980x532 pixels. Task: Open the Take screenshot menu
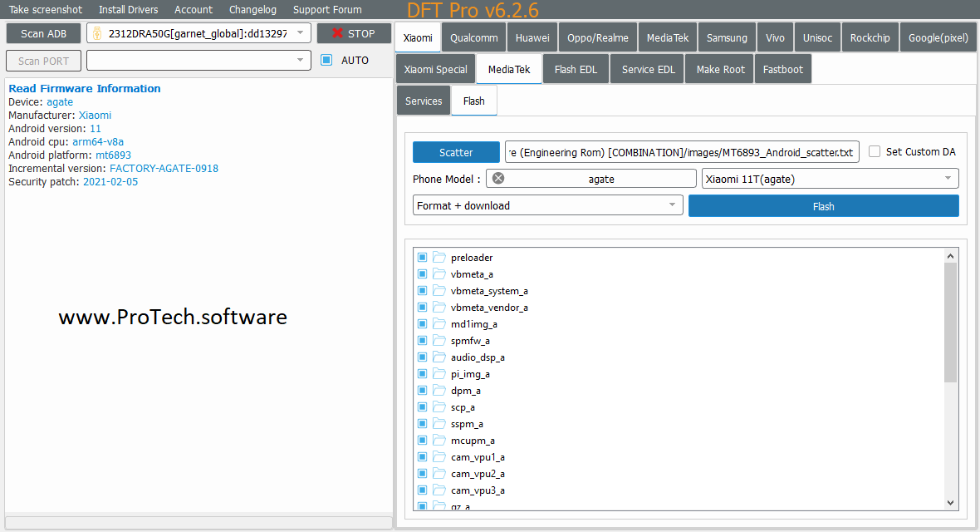pos(45,9)
